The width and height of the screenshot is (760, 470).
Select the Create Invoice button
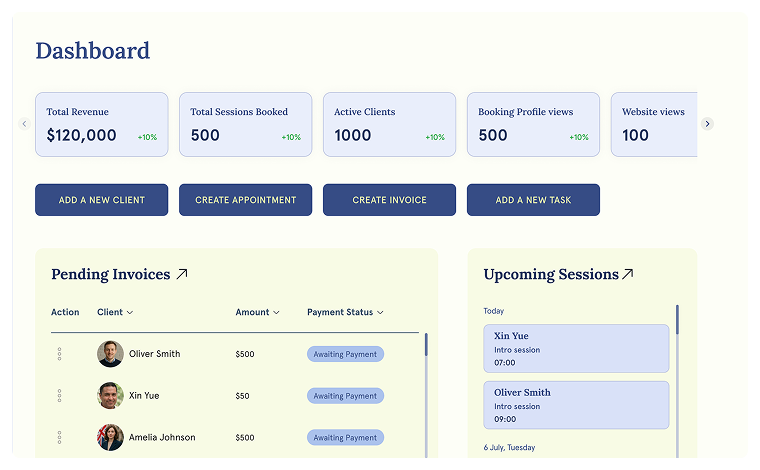click(389, 200)
